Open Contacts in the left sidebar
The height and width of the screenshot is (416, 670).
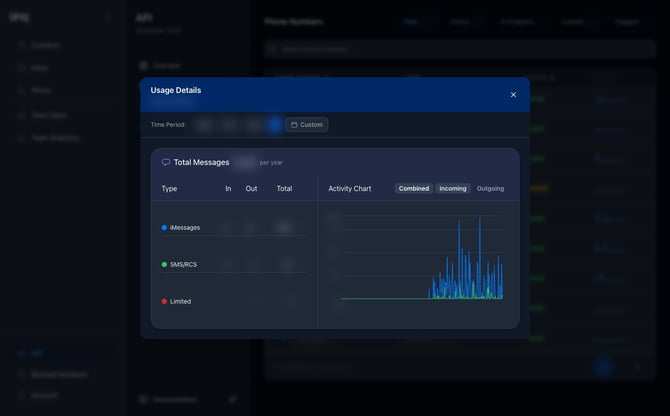click(45, 45)
